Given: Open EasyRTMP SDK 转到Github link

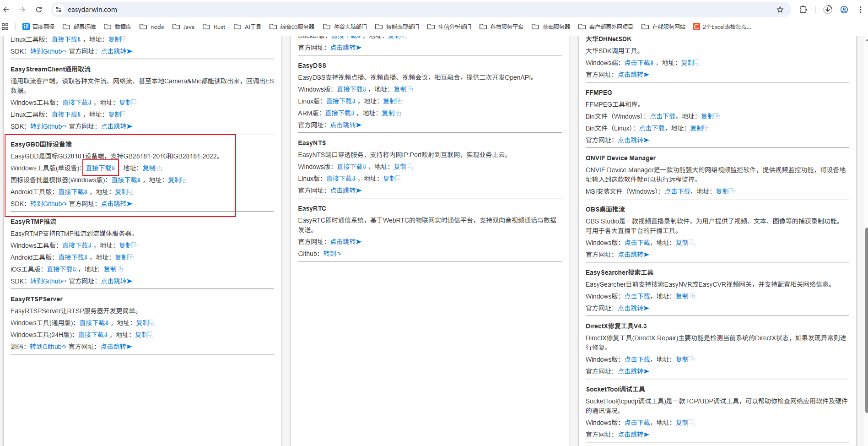Looking at the screenshot, I should point(49,281).
